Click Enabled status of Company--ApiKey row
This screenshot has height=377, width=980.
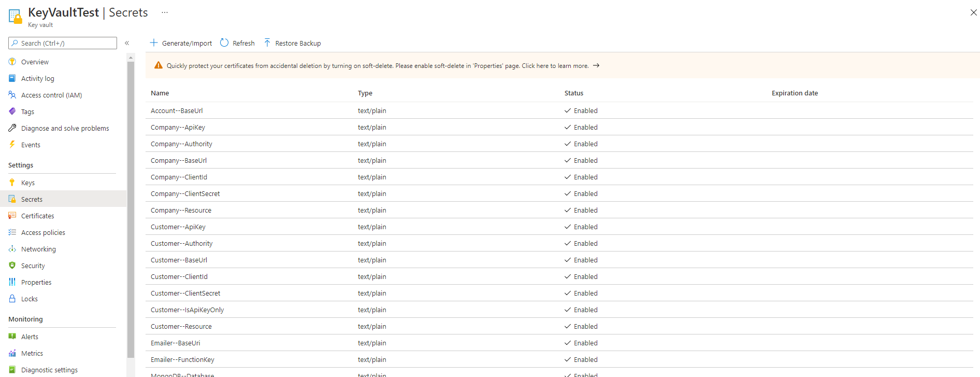(581, 127)
